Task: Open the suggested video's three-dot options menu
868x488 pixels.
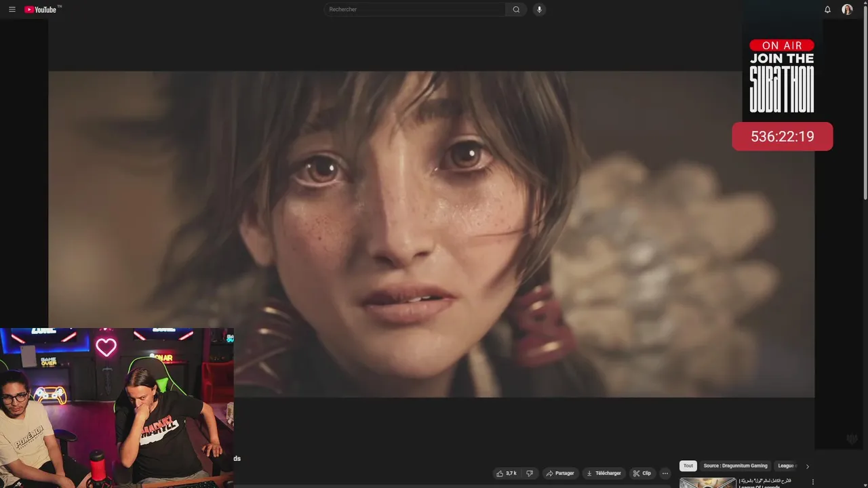Action: (813, 482)
